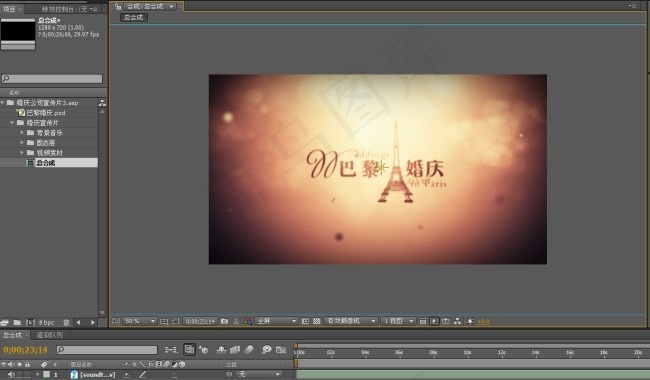Open the resolution dropdown showing 全屏
Image resolution: width=650 pixels, height=380 pixels.
(x=276, y=321)
